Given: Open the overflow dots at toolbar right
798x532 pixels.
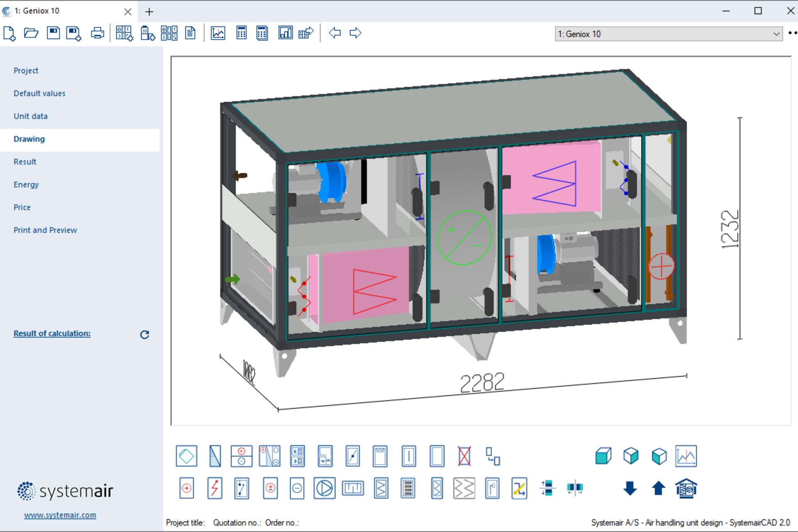Looking at the screenshot, I should coord(793,33).
